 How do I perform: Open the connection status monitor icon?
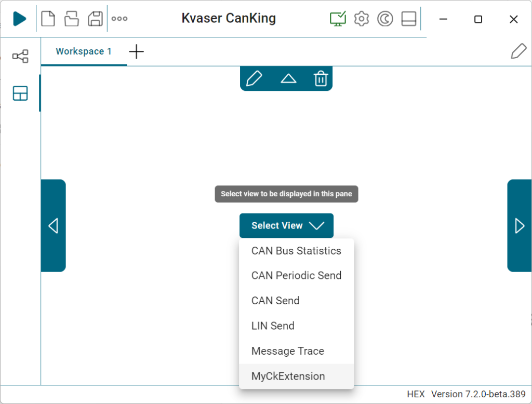coord(337,18)
